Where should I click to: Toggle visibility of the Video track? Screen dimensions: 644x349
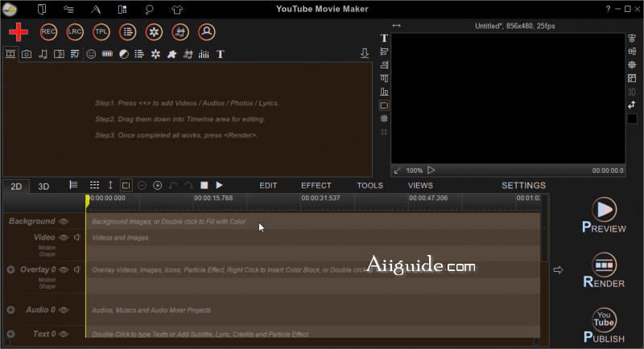click(x=64, y=237)
